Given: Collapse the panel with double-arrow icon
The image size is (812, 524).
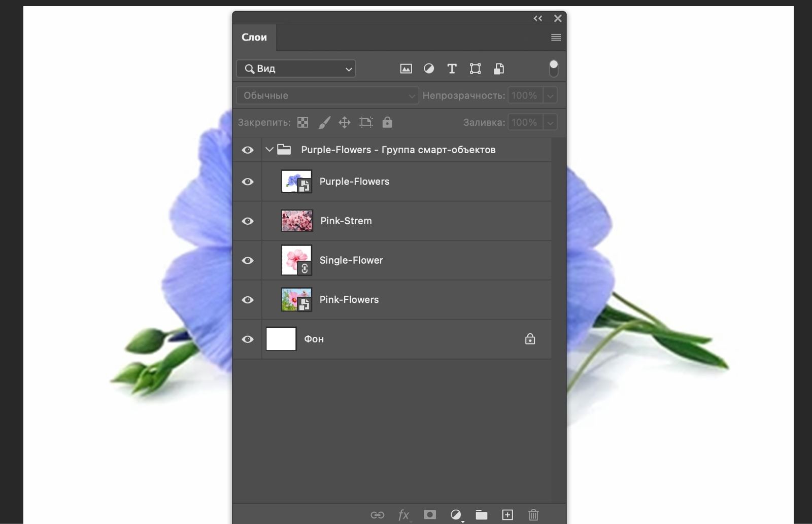Looking at the screenshot, I should coord(538,19).
